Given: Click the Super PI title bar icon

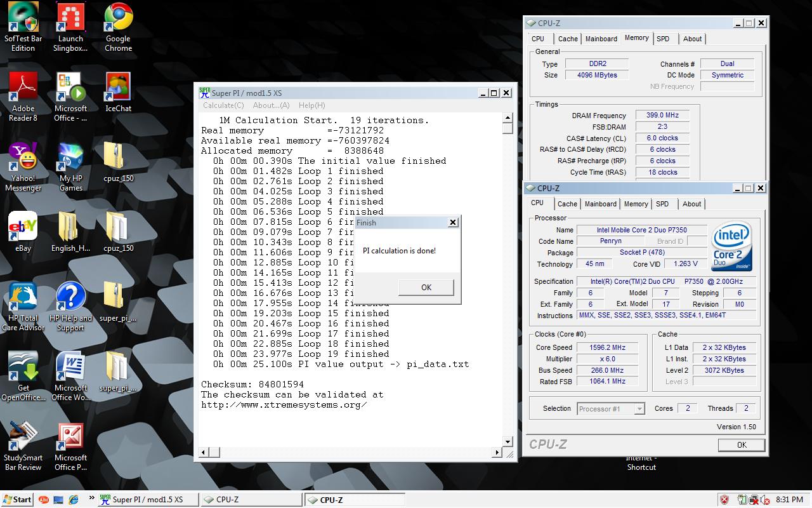Looking at the screenshot, I should [x=204, y=93].
